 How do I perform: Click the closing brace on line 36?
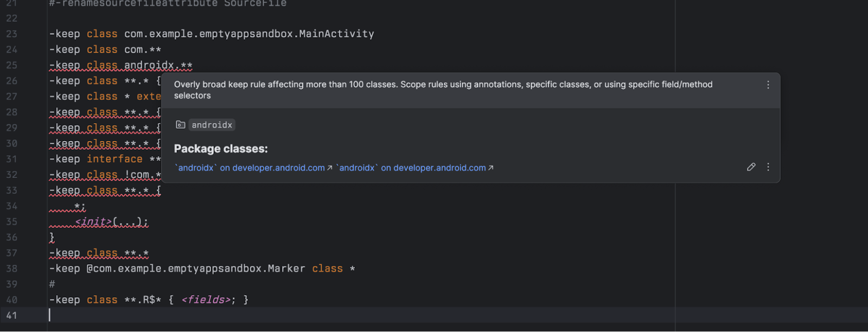coord(52,237)
